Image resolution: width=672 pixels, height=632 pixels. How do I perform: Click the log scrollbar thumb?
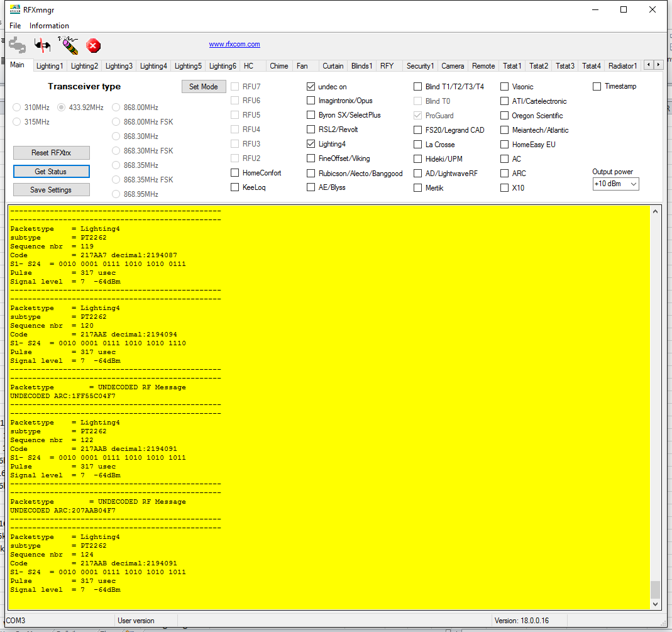[655, 590]
